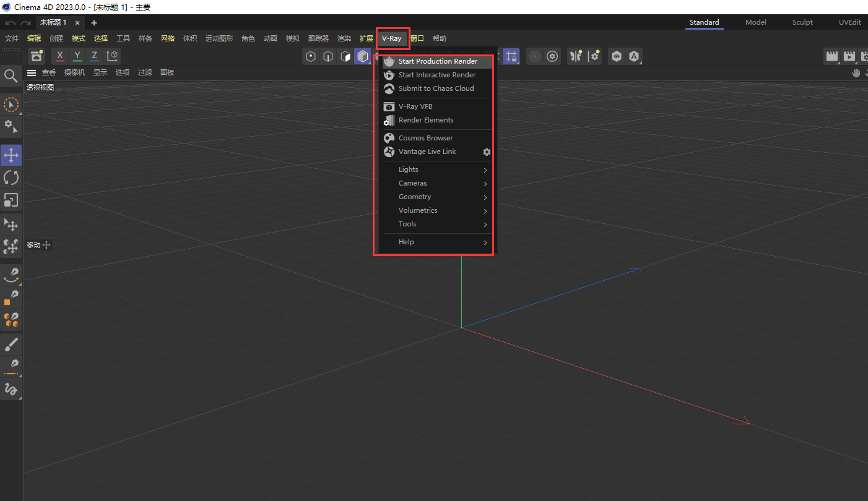Open symmetry settings gear icon

(594, 56)
